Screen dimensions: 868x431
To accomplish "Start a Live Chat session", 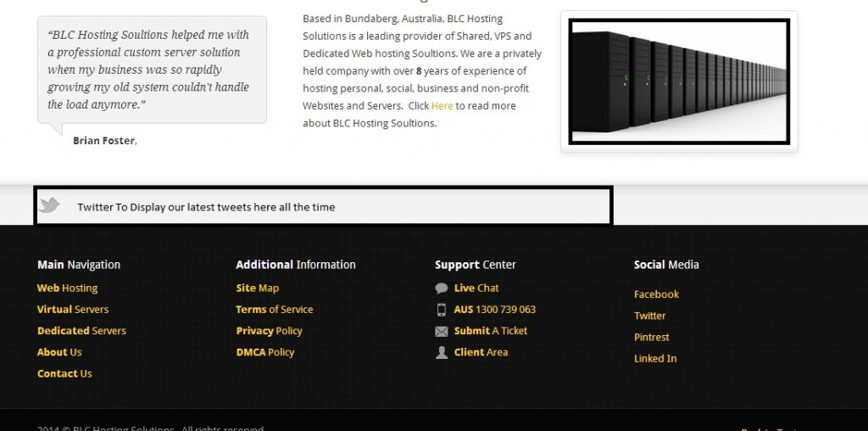I will pos(476,288).
